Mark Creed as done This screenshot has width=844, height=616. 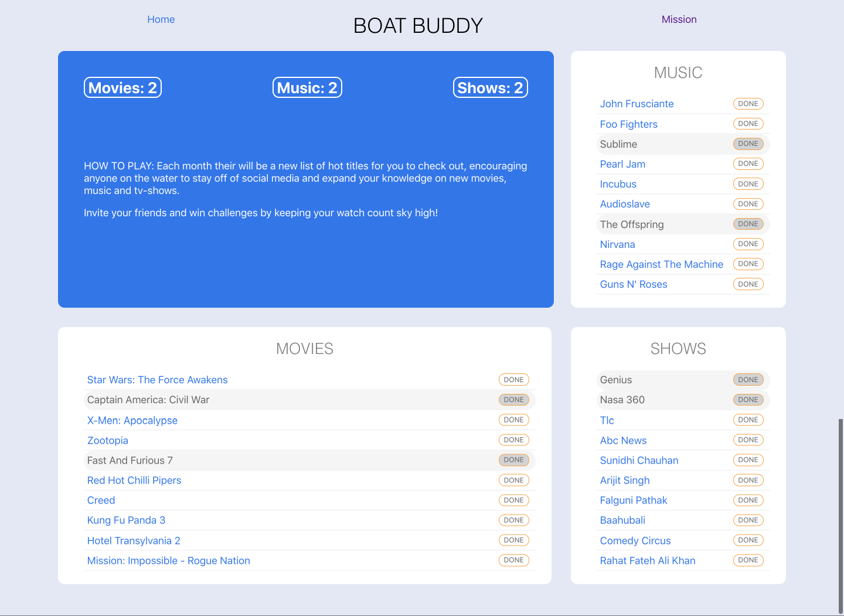click(513, 500)
